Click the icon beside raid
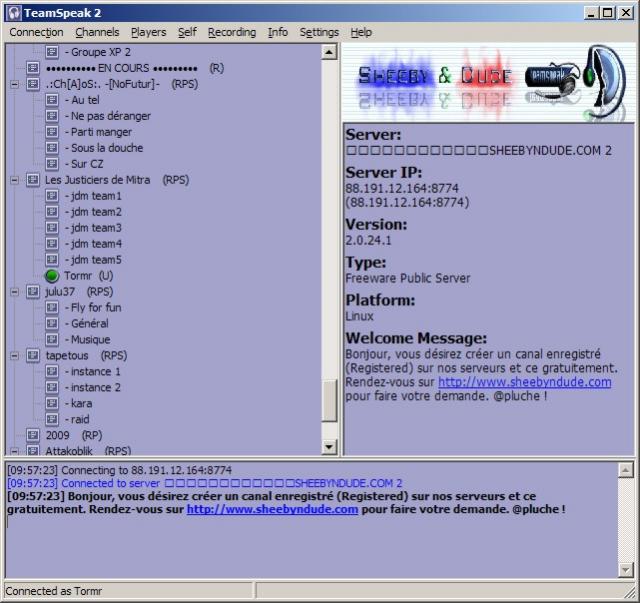 click(x=52, y=419)
